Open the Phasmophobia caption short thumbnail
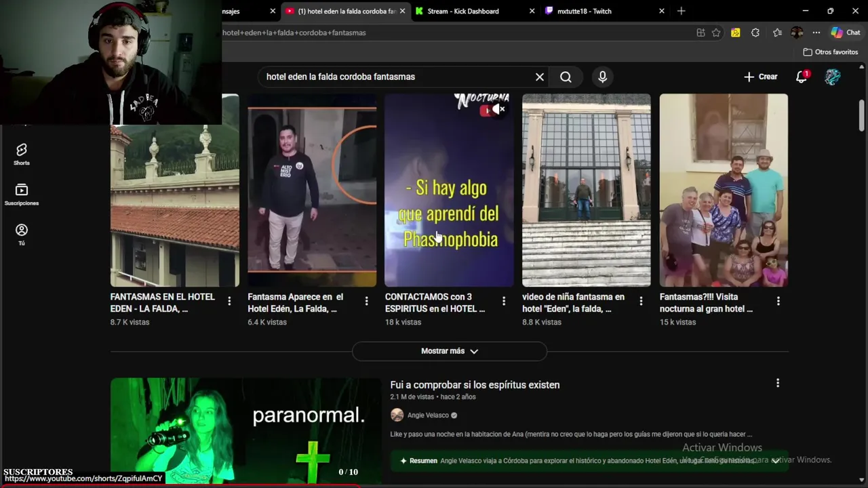 (x=449, y=190)
